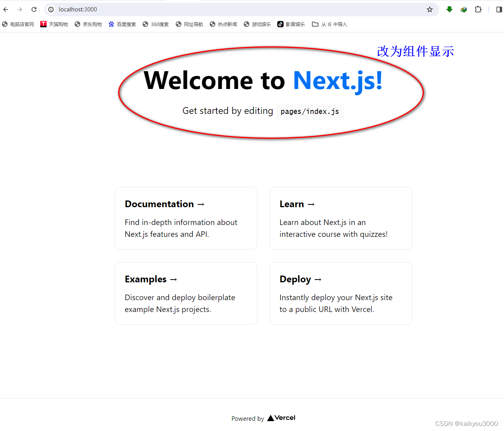Screen dimensions: 504x431
Task: Open the 网址导航 bookmark
Action: [x=189, y=24]
